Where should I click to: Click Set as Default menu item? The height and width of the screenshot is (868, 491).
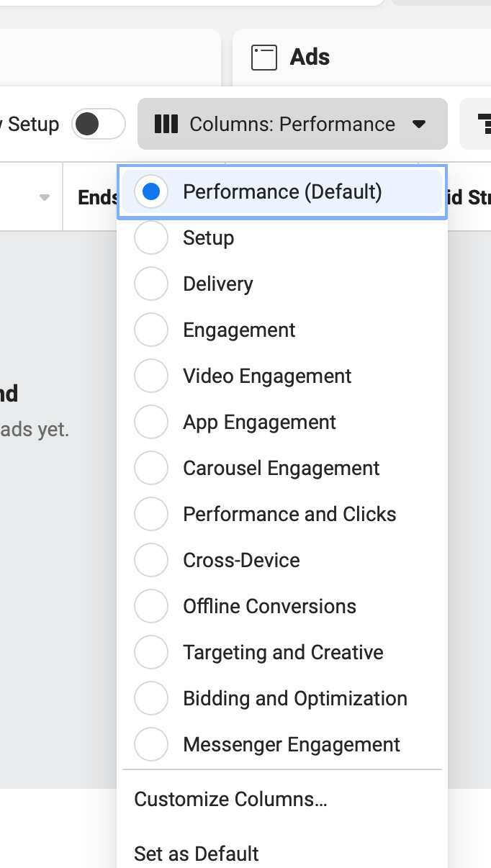[x=282, y=854]
